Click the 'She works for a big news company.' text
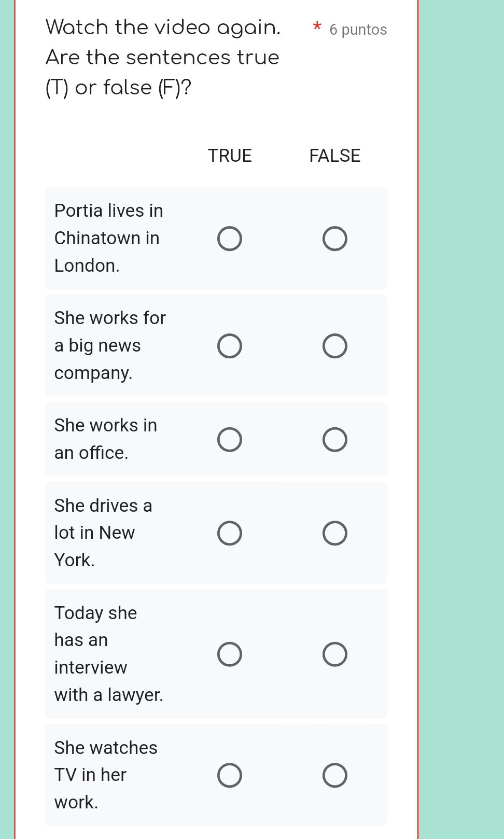This screenshot has height=839, width=504. (109, 345)
